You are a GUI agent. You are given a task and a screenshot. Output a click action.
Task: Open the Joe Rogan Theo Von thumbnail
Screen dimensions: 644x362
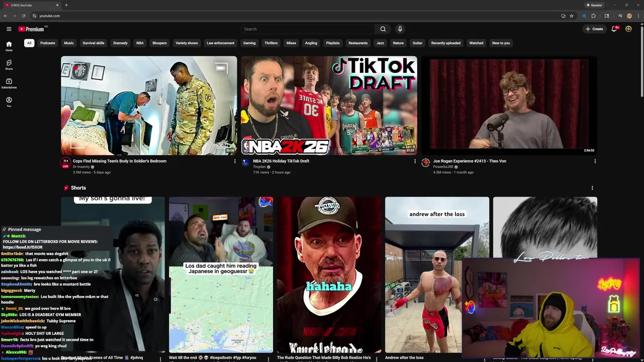point(509,105)
